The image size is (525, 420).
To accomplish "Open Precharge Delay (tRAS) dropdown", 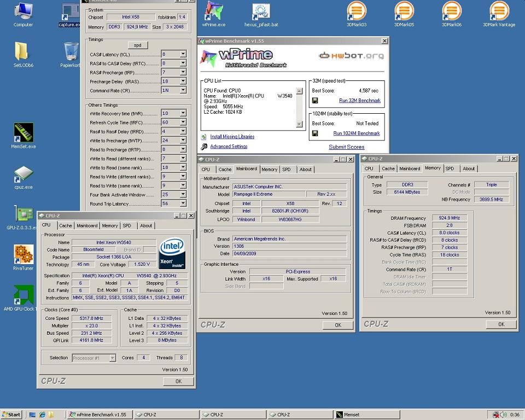I will 183,81.
